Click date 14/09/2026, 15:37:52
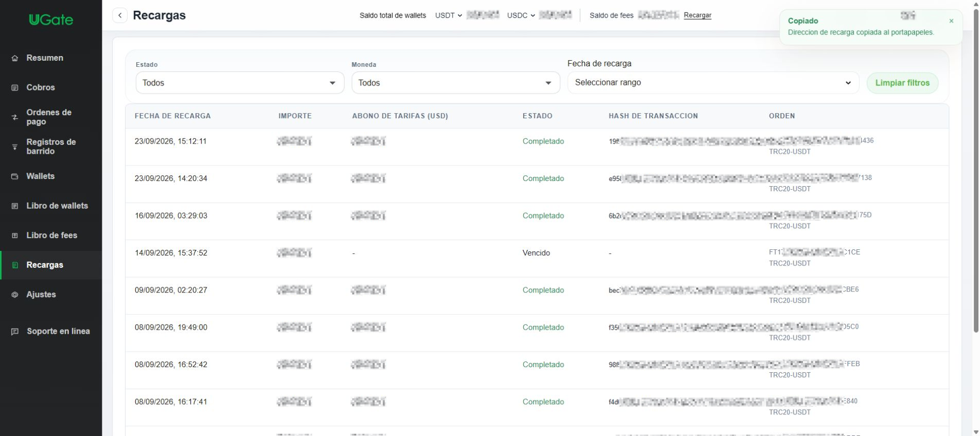The width and height of the screenshot is (980, 436). coord(171,253)
